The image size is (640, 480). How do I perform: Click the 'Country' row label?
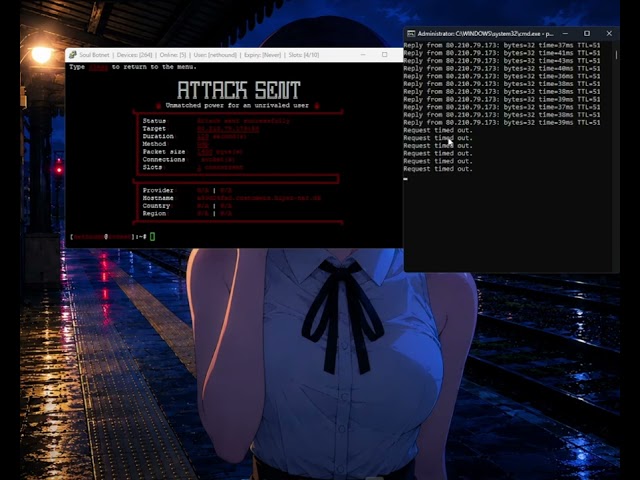(156, 206)
